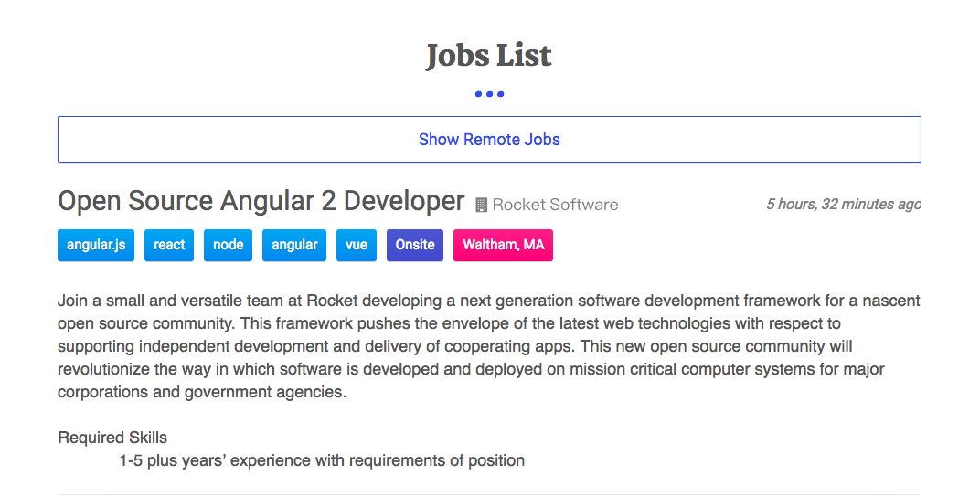Open the Open Source Angular 2 Developer title
Image resolution: width=980 pixels, height=496 pixels.
tap(261, 201)
